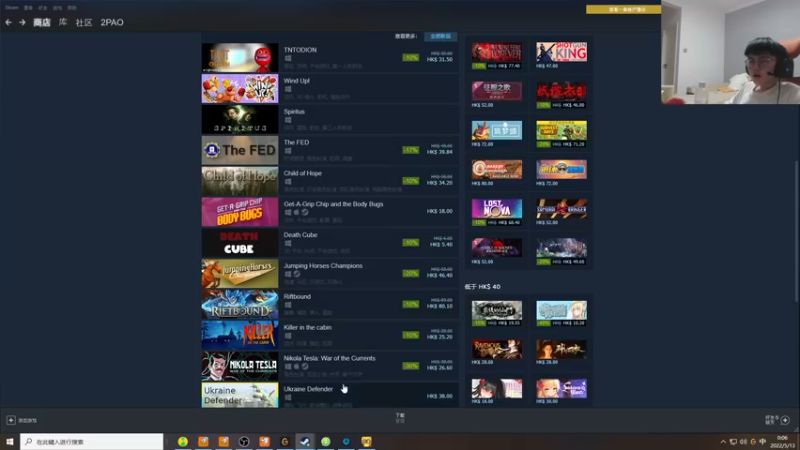The image size is (800, 450).
Task: Open the TNTODION game thumbnail
Action: tap(240, 58)
